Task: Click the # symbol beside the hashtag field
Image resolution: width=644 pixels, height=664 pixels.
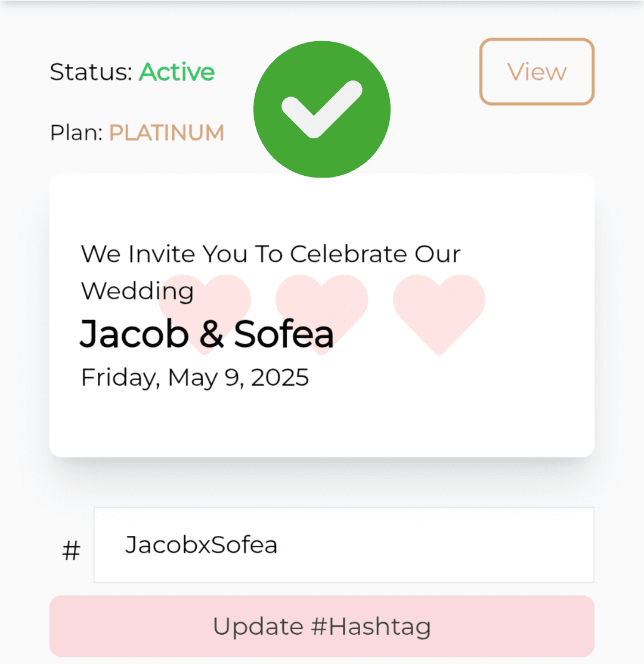Action: (71, 551)
